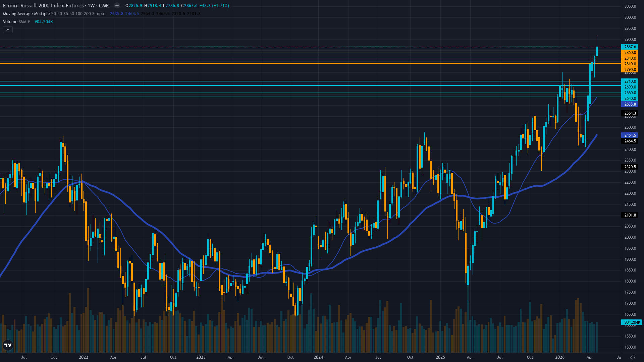This screenshot has width=644, height=362.
Task: Click the orange 2790.0 price label
Action: [x=630, y=70]
